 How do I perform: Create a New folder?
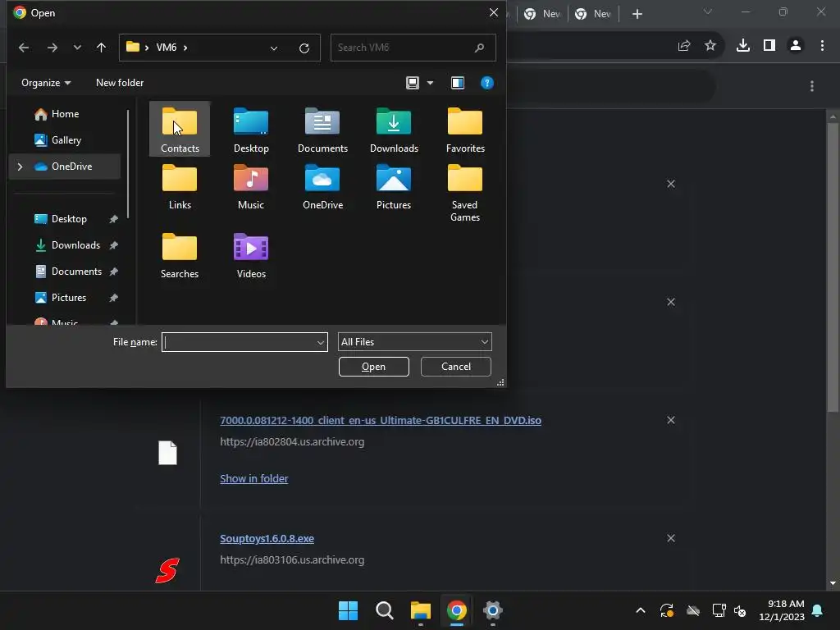[x=120, y=83]
